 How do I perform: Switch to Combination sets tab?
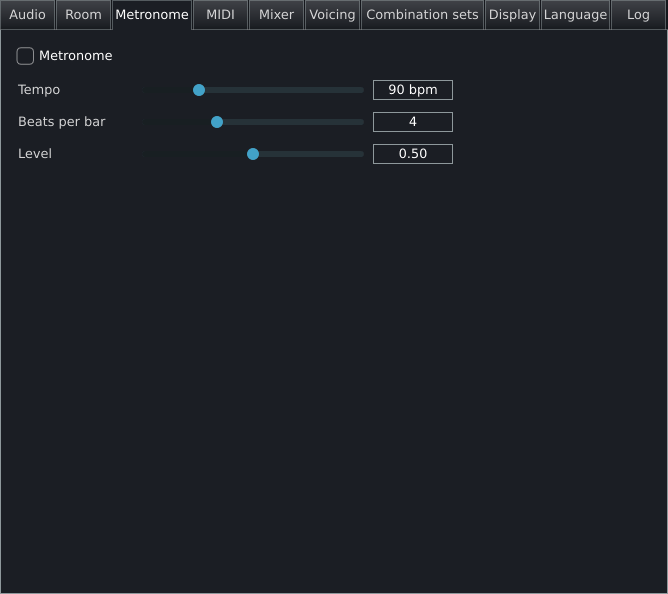(x=422, y=15)
